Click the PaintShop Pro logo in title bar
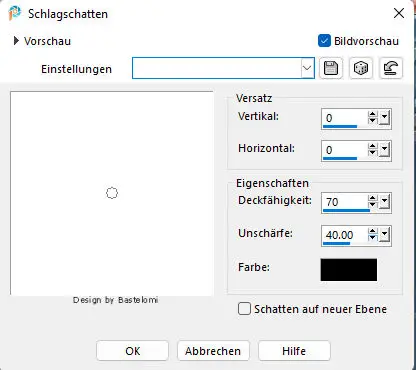416x370 pixels. click(x=15, y=13)
